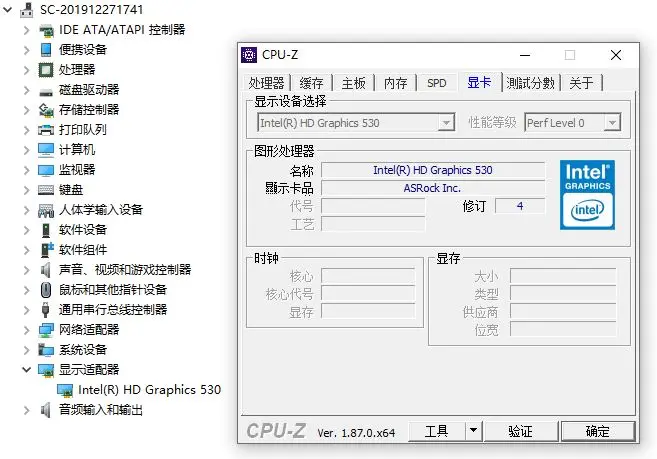Click the 确定 button

[x=598, y=431]
